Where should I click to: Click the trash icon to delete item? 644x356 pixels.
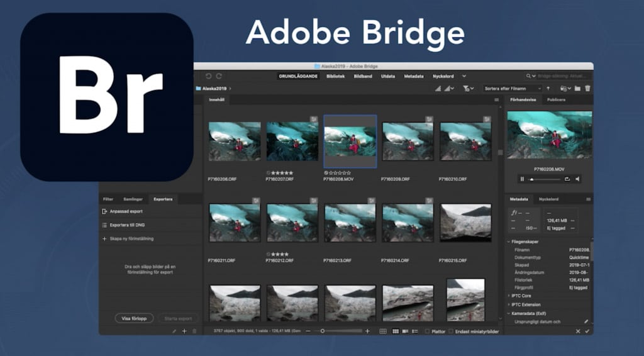pos(587,89)
